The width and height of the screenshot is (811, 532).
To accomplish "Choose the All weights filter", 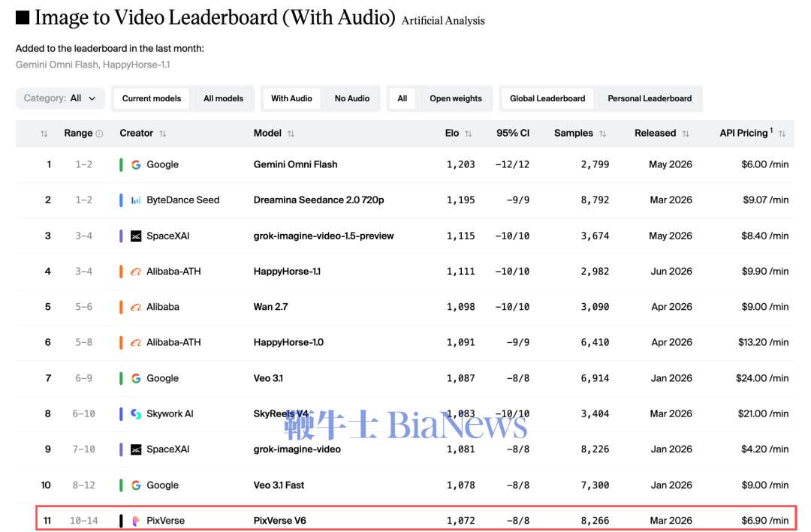I will pyautogui.click(x=402, y=98).
